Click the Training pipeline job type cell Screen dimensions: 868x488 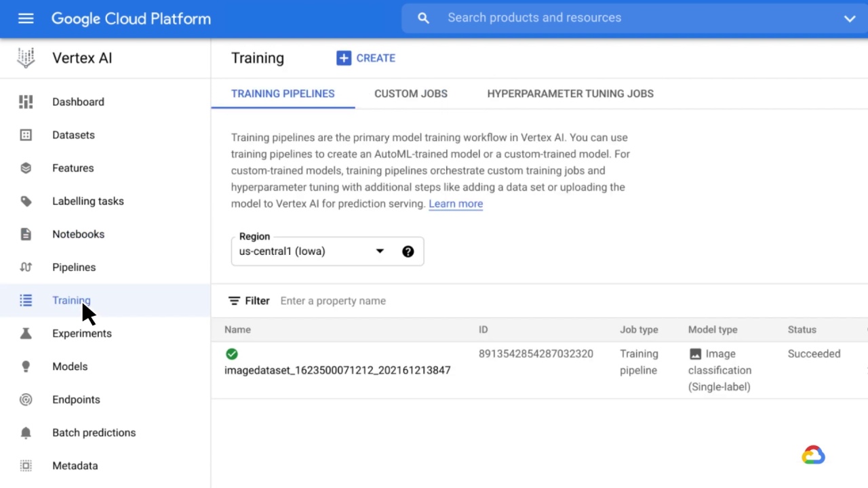point(639,362)
